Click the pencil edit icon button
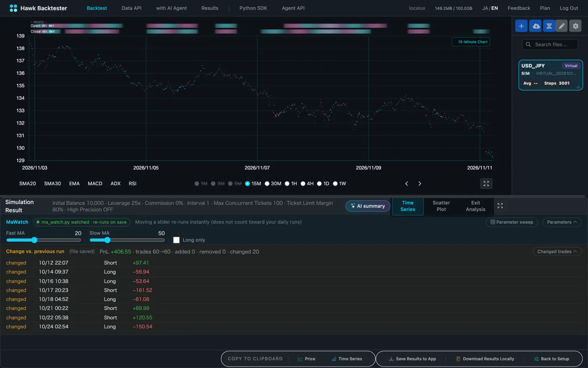 (562, 26)
